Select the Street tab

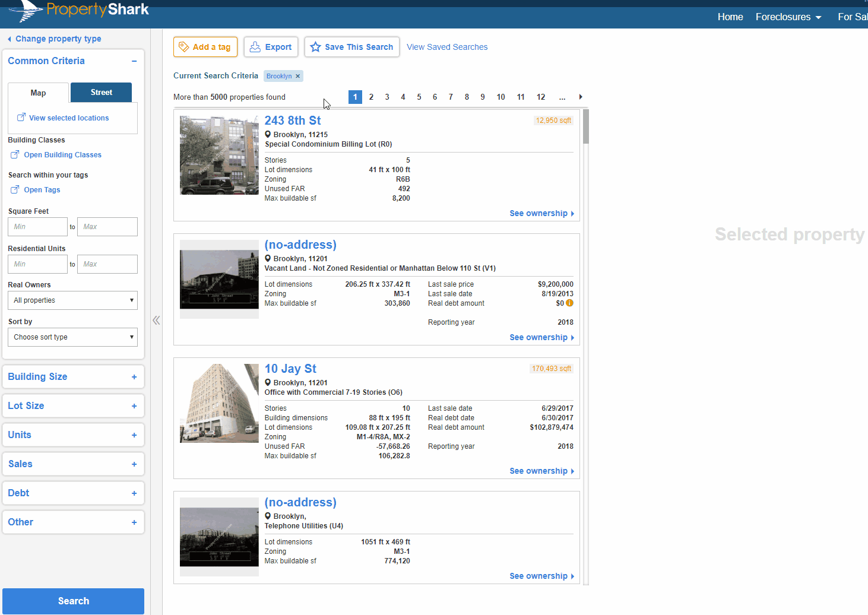coord(101,92)
